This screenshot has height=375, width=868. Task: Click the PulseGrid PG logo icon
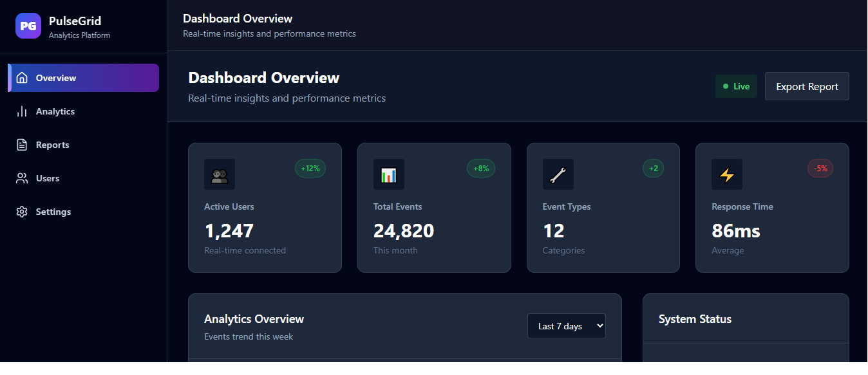[x=28, y=26]
